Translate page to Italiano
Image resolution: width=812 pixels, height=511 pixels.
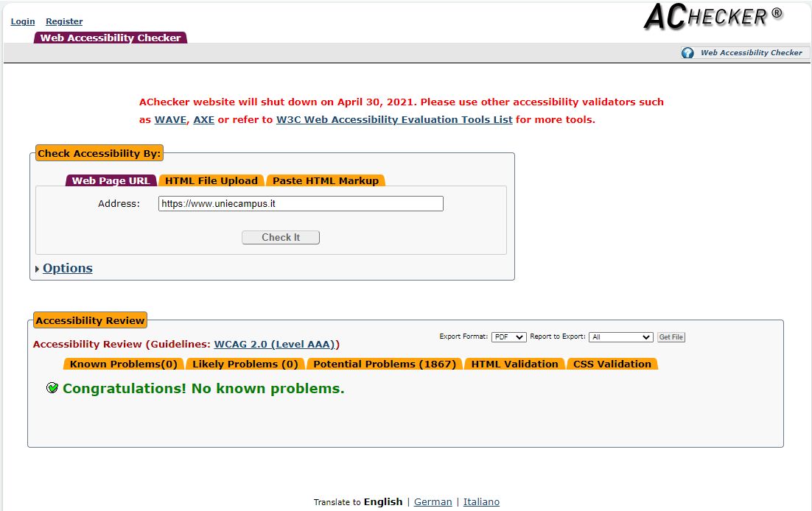[482, 501]
